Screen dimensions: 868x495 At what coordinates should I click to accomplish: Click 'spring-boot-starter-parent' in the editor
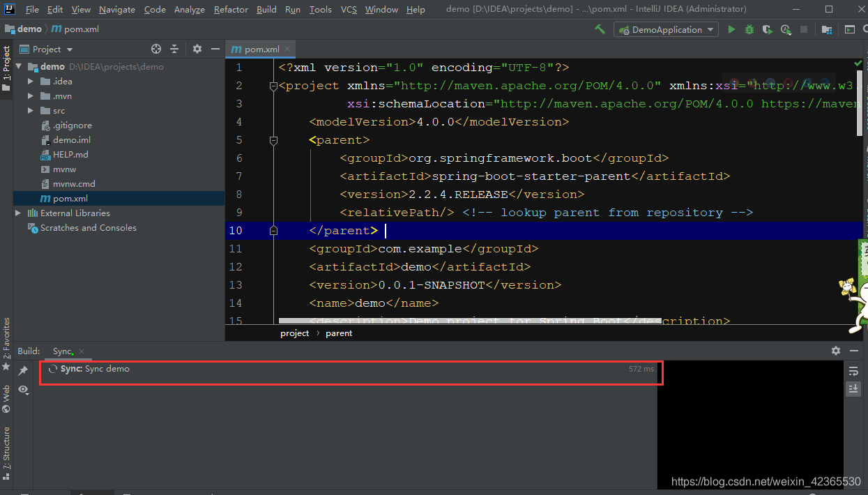coord(531,176)
